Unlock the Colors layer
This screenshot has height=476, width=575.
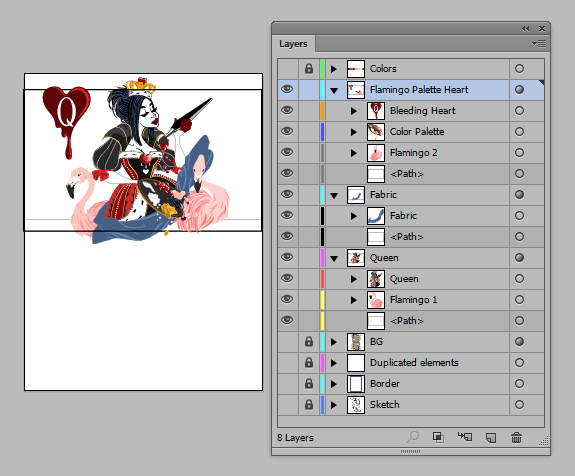[x=309, y=69]
